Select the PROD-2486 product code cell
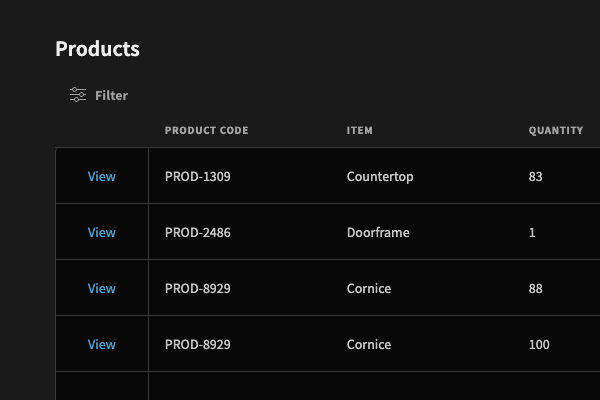This screenshot has height=400, width=600. click(198, 232)
